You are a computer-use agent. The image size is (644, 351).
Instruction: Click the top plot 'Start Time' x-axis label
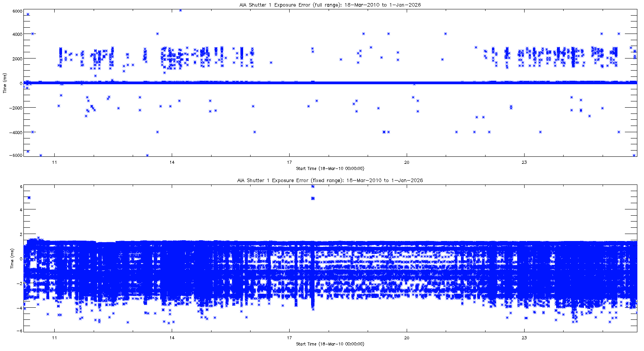(330, 168)
